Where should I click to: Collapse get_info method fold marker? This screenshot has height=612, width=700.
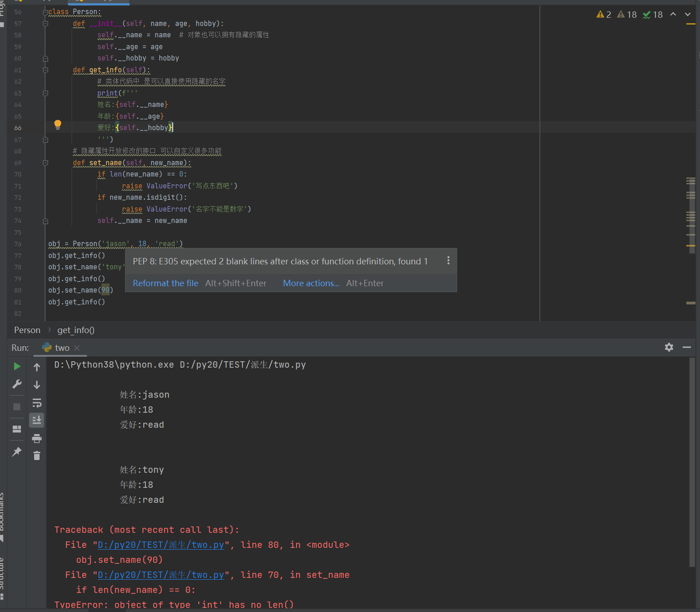tap(45, 70)
